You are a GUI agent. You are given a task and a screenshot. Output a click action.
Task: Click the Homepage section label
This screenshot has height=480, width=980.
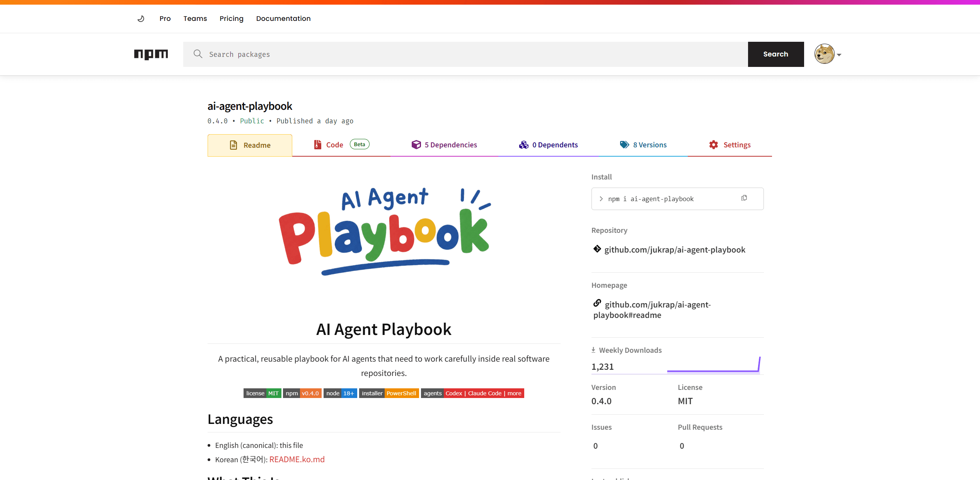[x=609, y=285]
